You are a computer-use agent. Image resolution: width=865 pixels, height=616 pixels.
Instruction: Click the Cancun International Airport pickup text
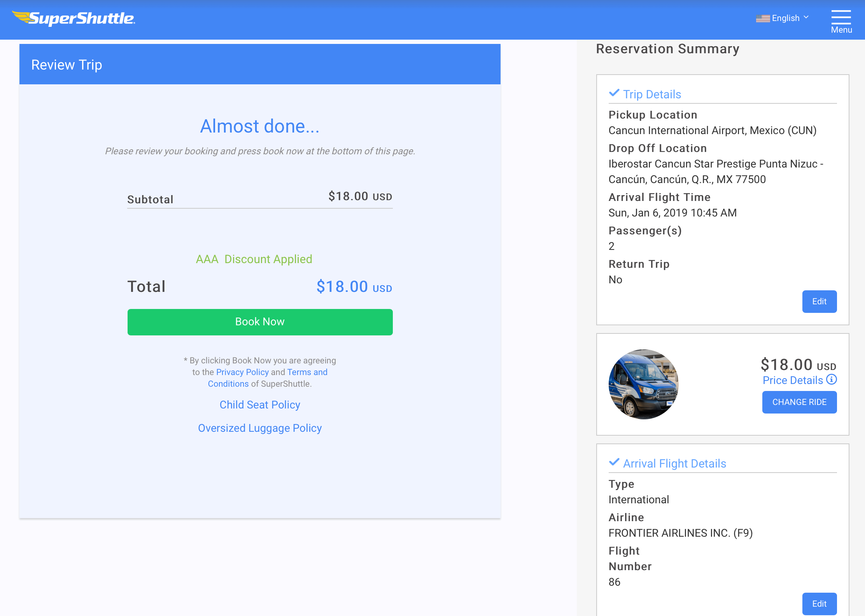712,130
